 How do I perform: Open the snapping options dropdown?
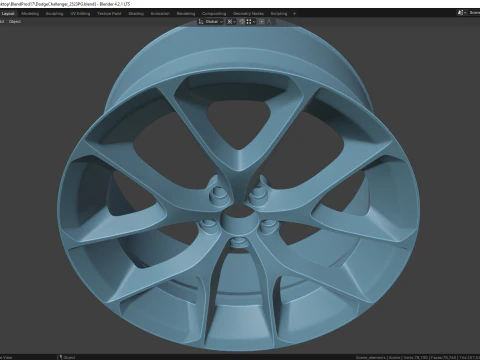[251, 22]
